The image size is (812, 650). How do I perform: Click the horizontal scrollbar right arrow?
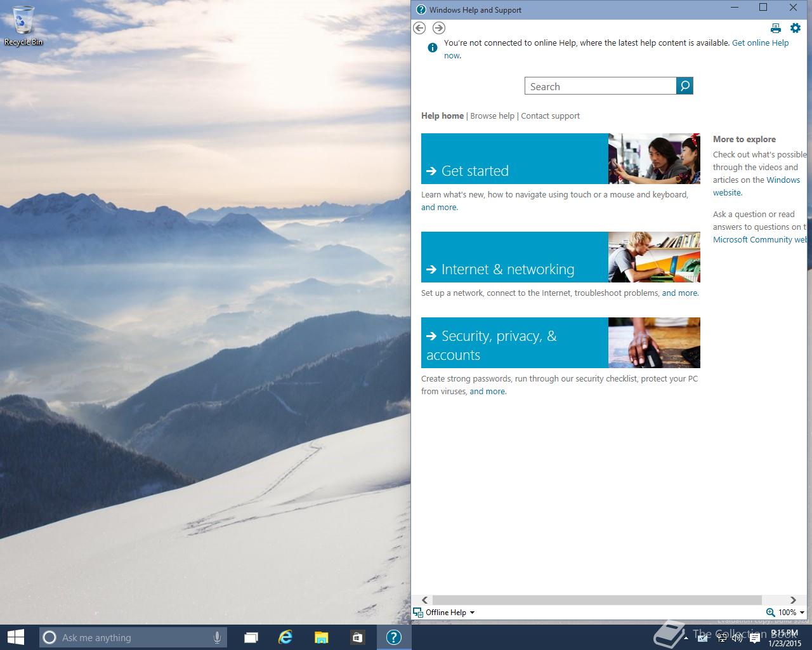(793, 600)
